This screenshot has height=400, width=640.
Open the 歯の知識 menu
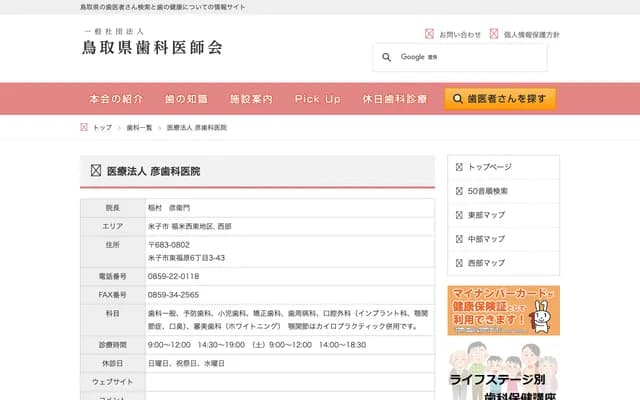point(186,99)
